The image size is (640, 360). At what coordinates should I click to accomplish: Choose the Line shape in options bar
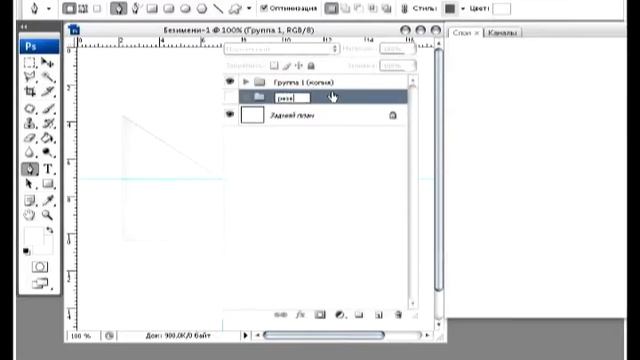(218, 9)
